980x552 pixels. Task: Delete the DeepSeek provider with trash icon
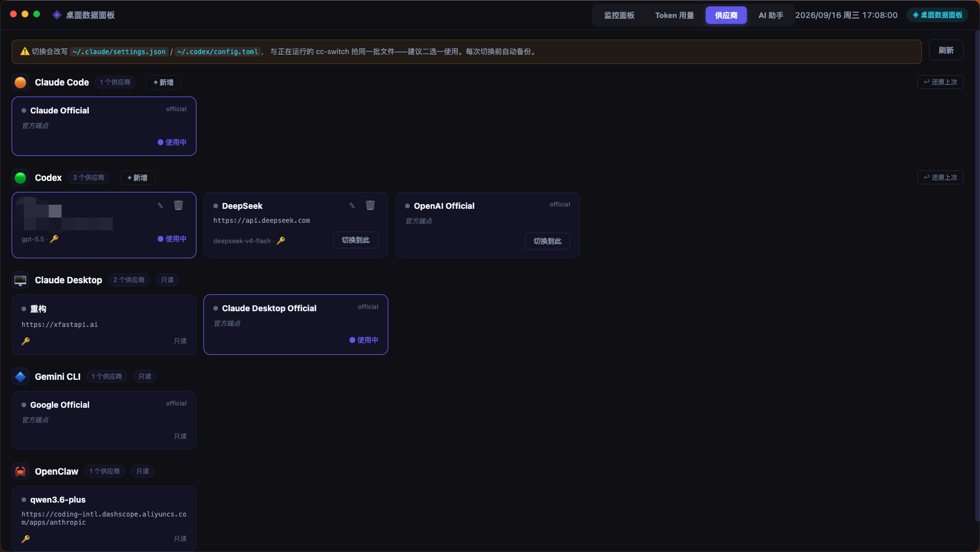(370, 205)
